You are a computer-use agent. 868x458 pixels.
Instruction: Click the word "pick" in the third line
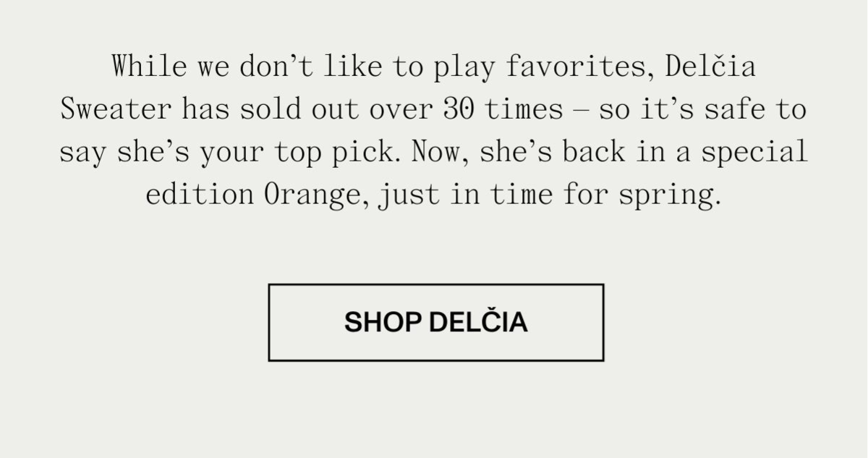point(376,153)
